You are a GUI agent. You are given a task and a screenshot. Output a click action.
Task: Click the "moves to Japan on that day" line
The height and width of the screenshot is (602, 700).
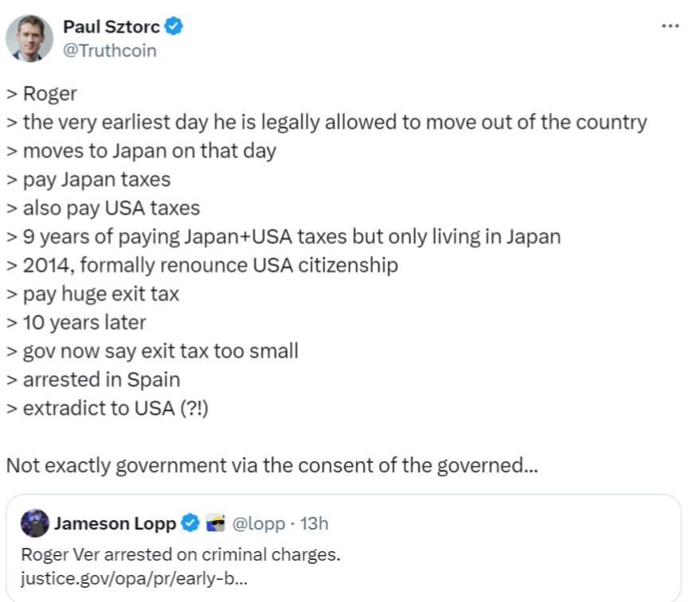click(x=141, y=151)
